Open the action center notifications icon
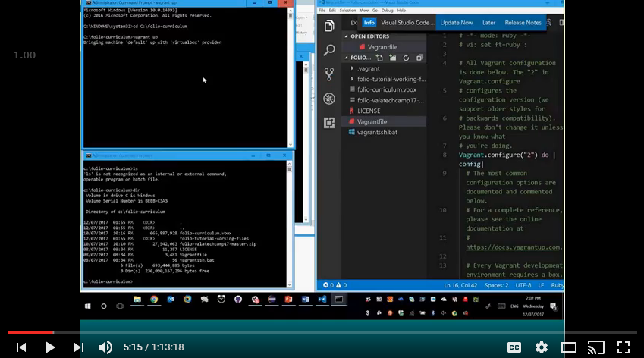Screen dimensions: 644x358 (553, 306)
